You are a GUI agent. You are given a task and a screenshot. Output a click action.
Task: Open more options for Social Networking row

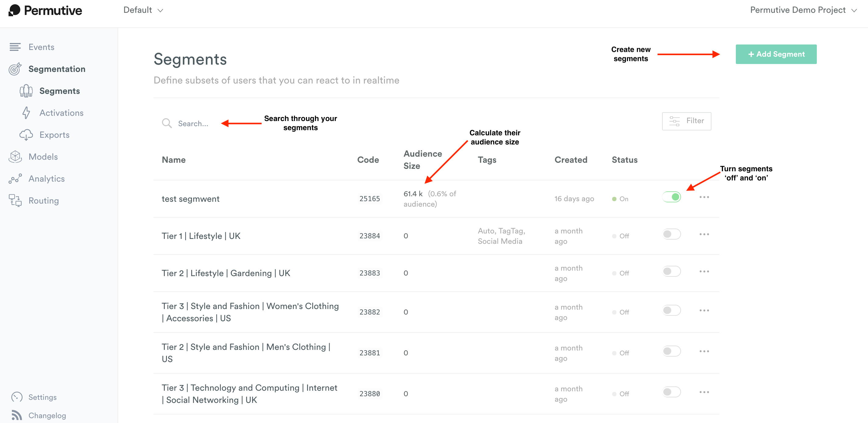tap(704, 392)
